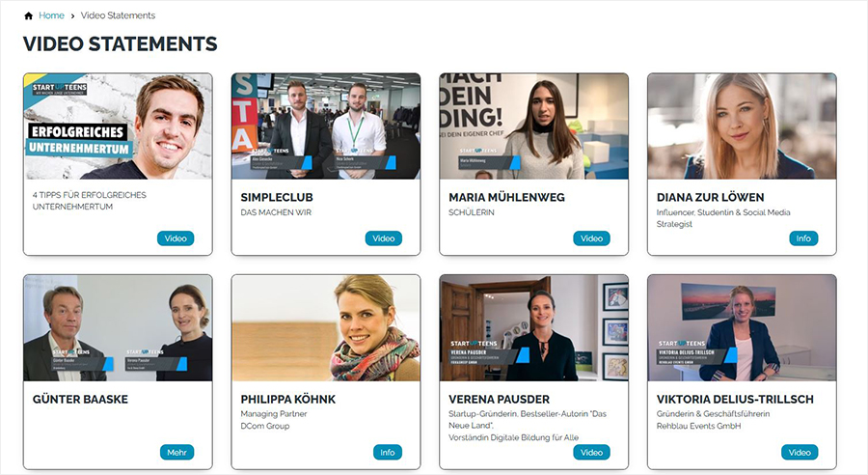Click the Simpleclub card title
The width and height of the screenshot is (868, 475).
click(x=277, y=197)
